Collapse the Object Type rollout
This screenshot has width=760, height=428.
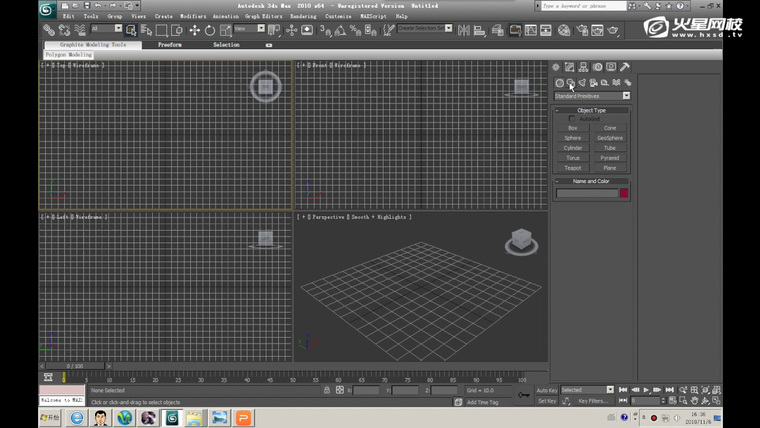click(x=592, y=110)
